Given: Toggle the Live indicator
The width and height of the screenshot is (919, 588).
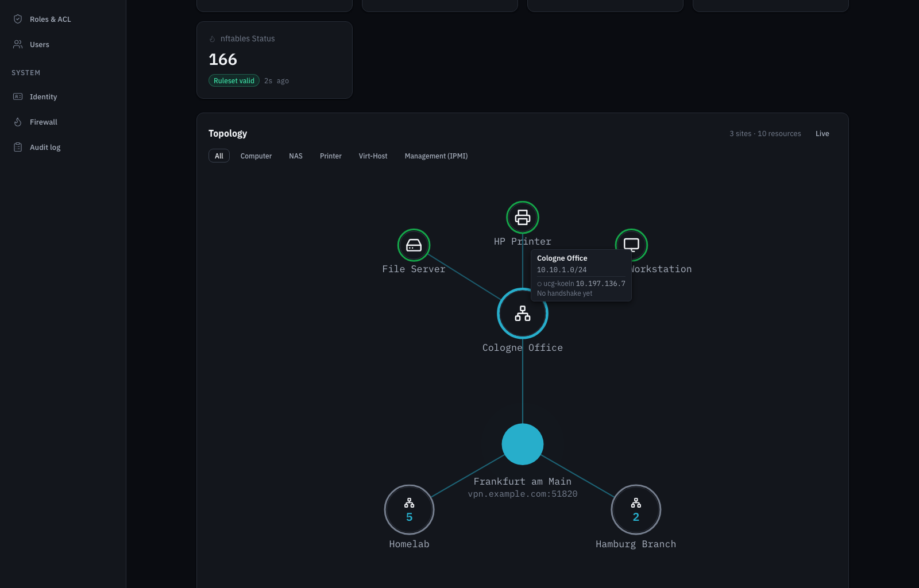Looking at the screenshot, I should [x=823, y=133].
